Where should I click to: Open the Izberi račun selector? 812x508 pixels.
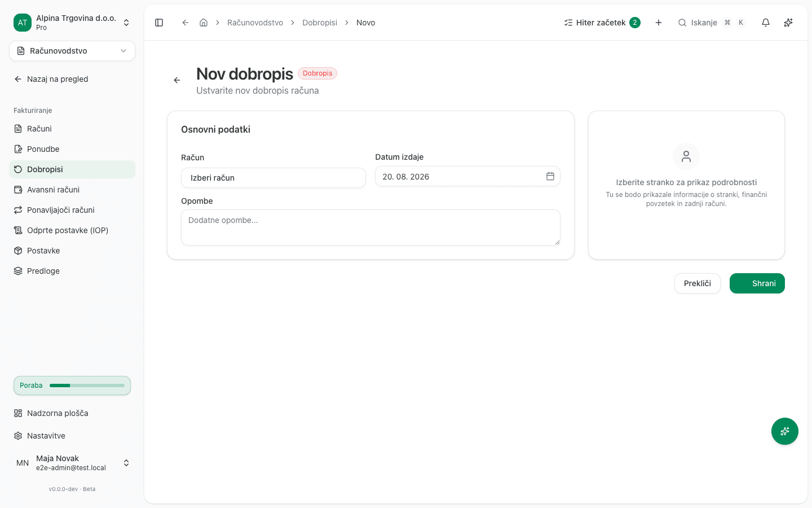(273, 178)
